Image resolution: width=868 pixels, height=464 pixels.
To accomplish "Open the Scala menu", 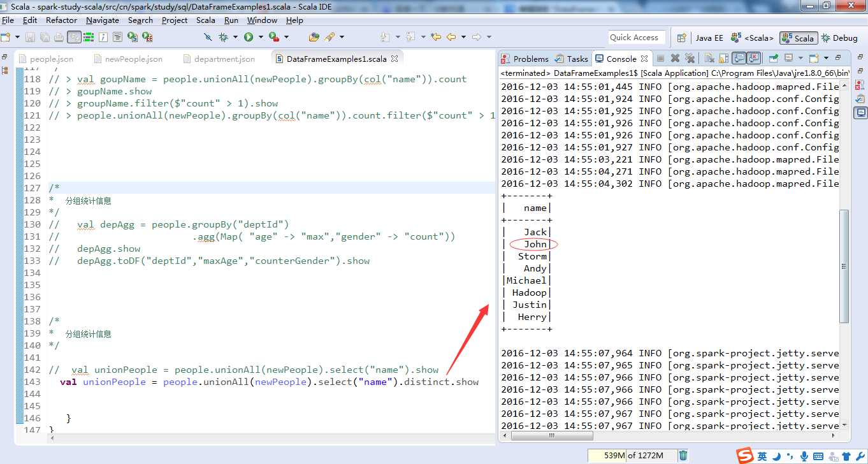I will pyautogui.click(x=205, y=20).
